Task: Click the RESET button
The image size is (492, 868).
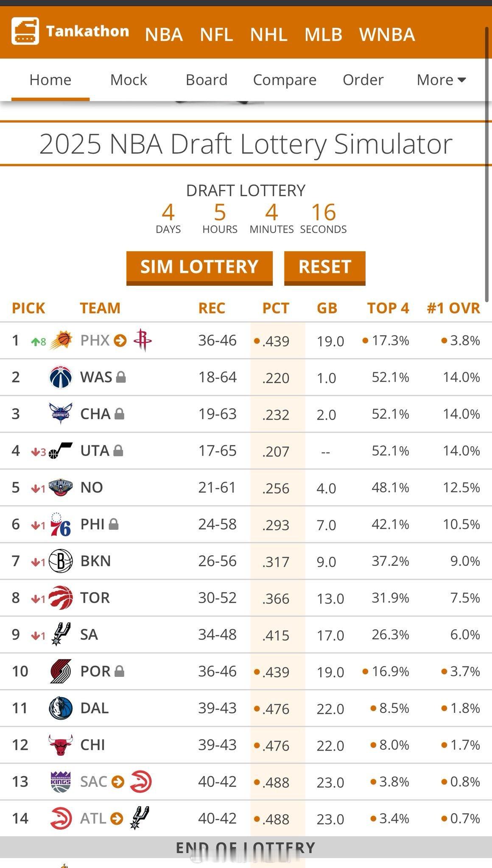Action: click(324, 267)
